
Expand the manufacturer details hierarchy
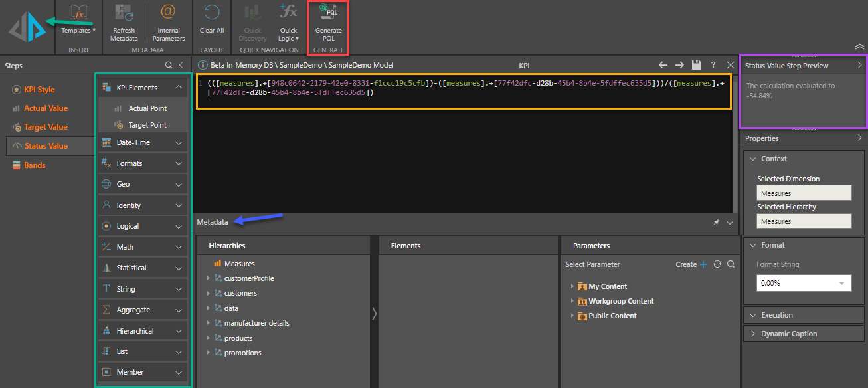[209, 323]
